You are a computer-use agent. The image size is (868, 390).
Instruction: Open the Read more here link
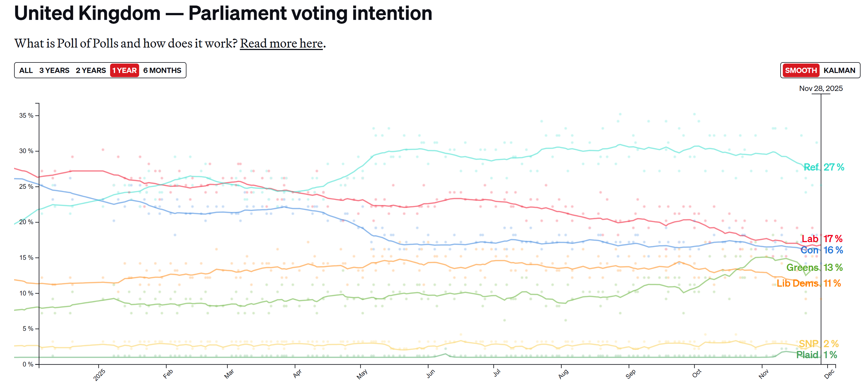[x=281, y=43]
